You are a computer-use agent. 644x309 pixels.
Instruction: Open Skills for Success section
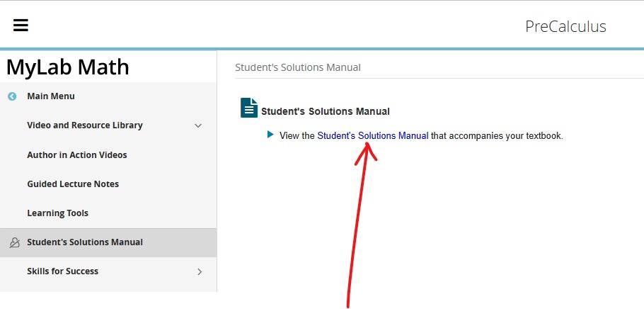coord(62,271)
